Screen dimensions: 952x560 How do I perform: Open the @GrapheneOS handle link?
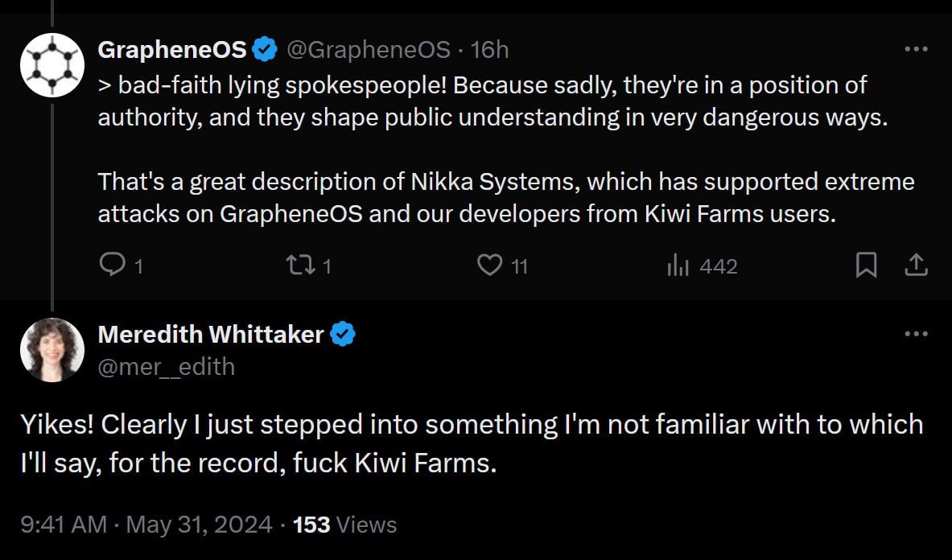(368, 50)
